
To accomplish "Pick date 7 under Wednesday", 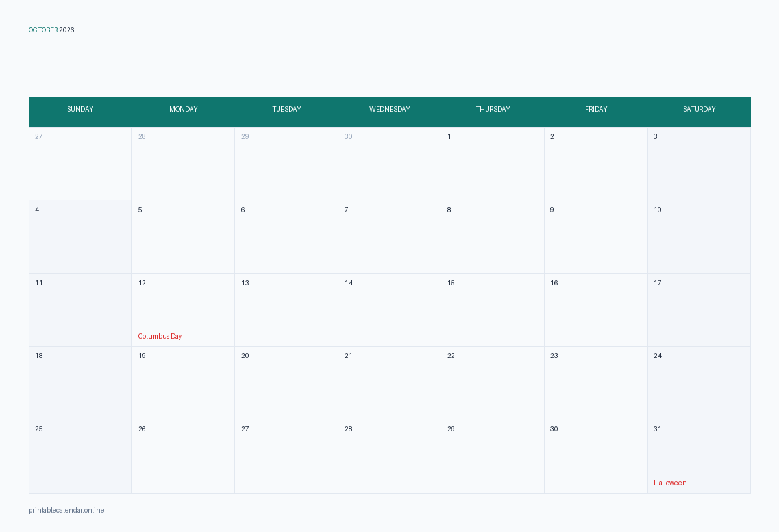I will 347,210.
